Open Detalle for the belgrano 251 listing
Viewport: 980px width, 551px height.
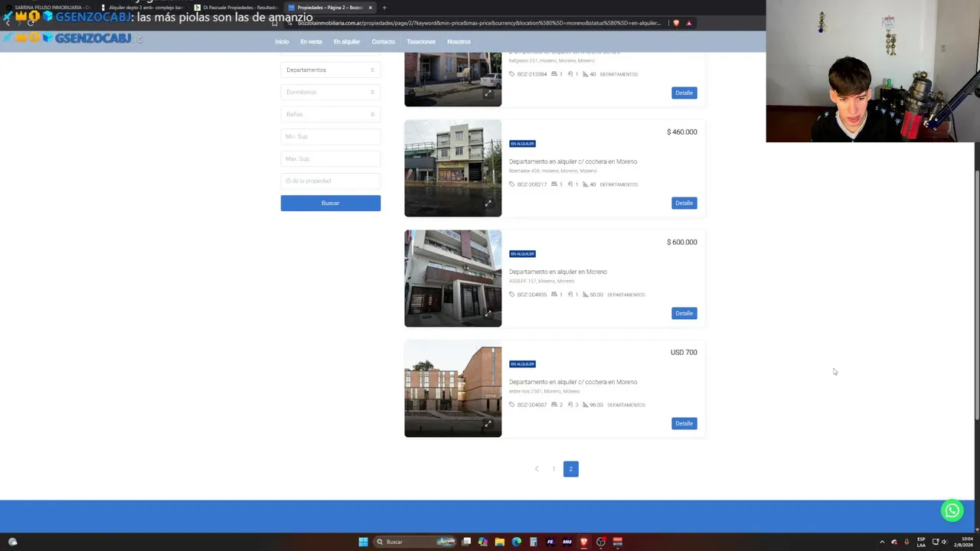pyautogui.click(x=684, y=93)
